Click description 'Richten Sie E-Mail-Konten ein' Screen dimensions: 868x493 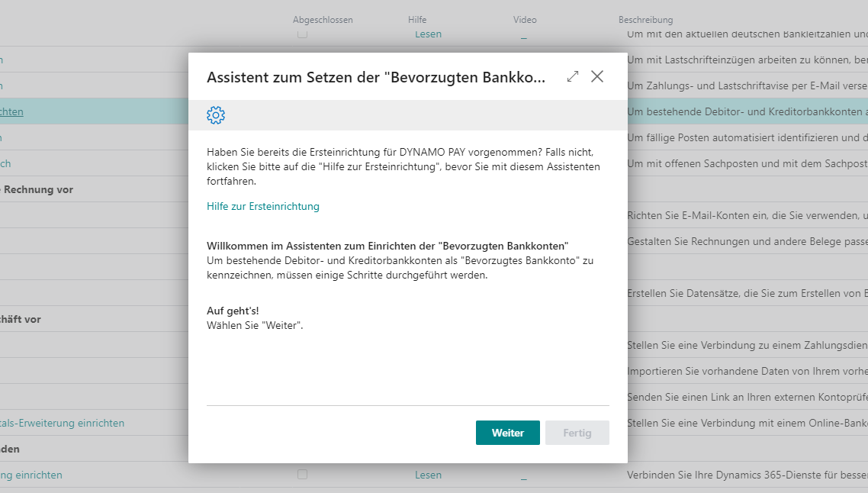[x=747, y=215]
